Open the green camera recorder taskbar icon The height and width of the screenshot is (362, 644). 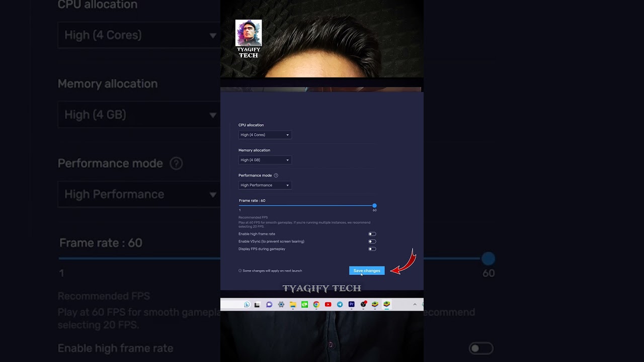click(304, 304)
